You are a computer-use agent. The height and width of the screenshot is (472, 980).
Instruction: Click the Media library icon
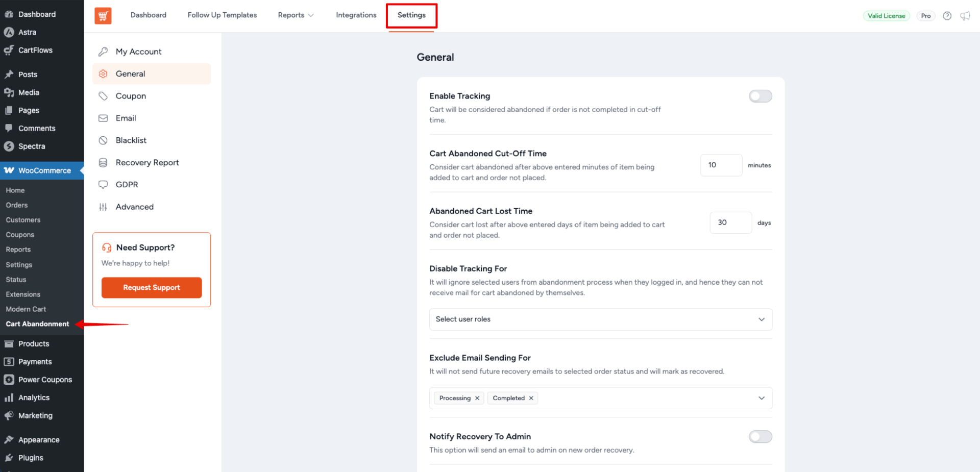click(x=9, y=92)
